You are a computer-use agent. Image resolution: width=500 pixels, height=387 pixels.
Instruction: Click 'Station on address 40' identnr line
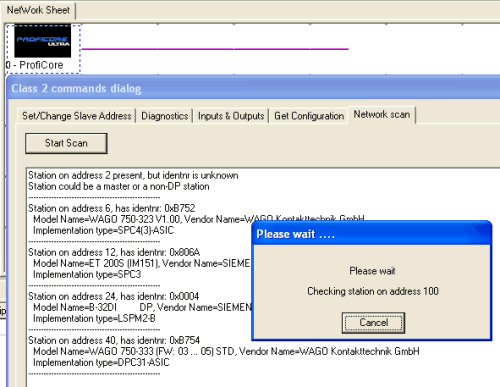point(114,340)
